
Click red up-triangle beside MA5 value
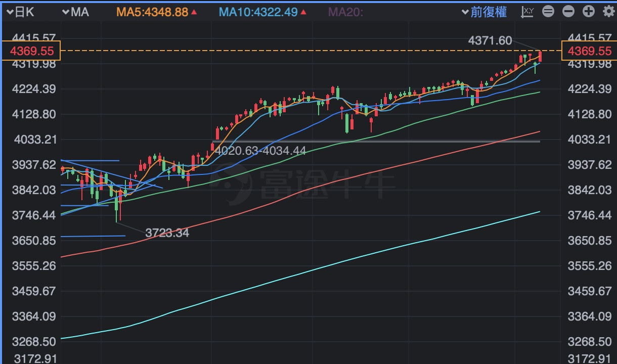(x=194, y=12)
